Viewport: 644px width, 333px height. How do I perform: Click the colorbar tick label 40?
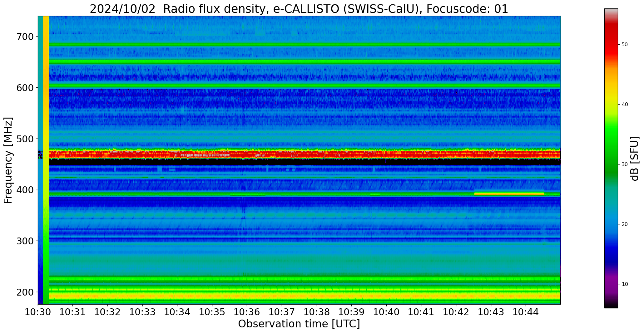tap(625, 105)
